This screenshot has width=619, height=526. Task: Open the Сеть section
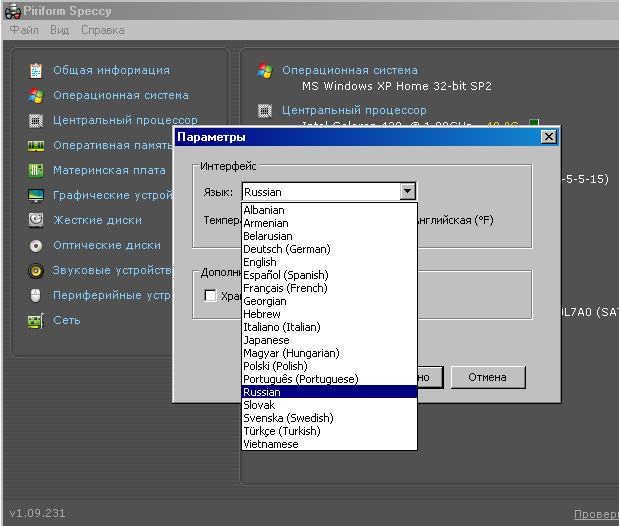[67, 320]
